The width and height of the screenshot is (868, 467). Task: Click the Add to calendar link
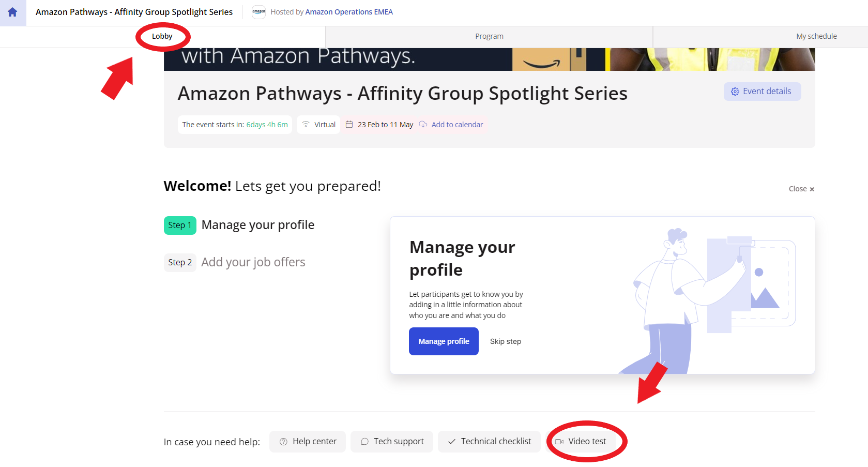pos(457,125)
